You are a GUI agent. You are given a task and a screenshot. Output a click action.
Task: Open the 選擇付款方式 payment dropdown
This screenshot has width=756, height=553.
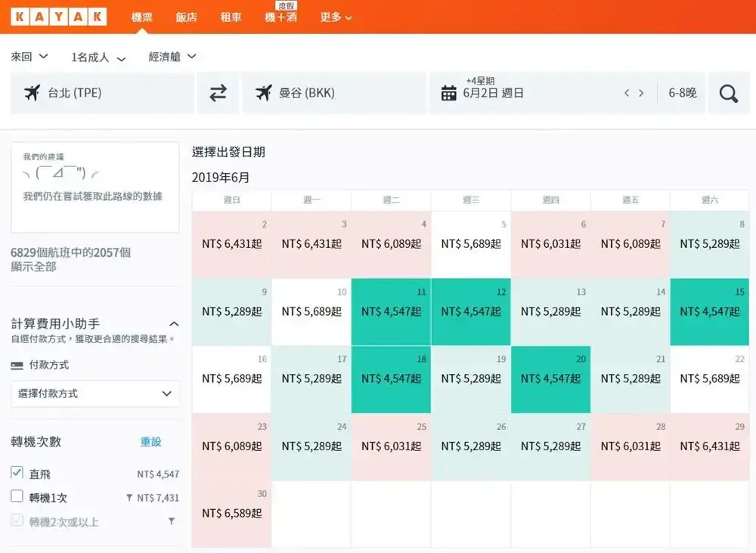[x=95, y=394]
